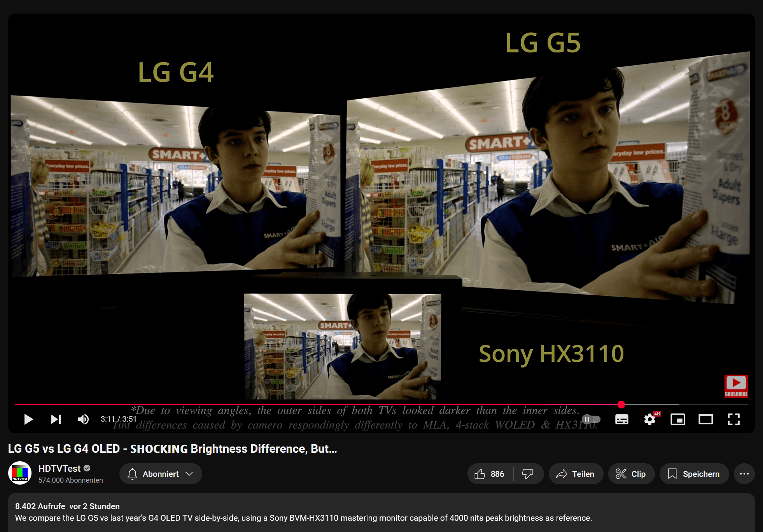This screenshot has height=532, width=763.
Task: Enter fullscreen mode
Action: pyautogui.click(x=734, y=419)
